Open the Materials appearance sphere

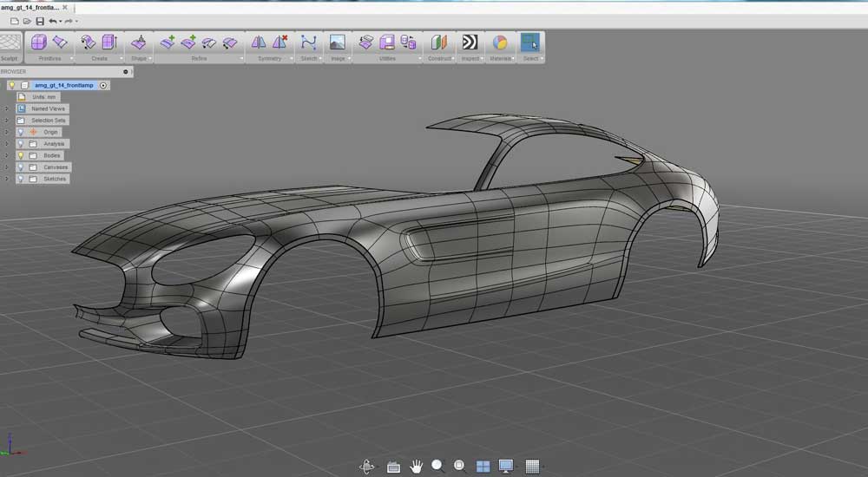pyautogui.click(x=500, y=42)
